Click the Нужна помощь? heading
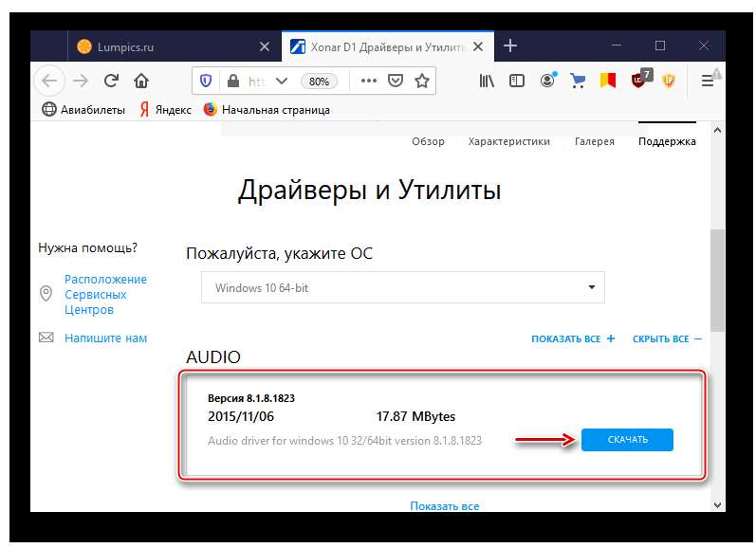The width and height of the screenshot is (756, 548). point(88,247)
